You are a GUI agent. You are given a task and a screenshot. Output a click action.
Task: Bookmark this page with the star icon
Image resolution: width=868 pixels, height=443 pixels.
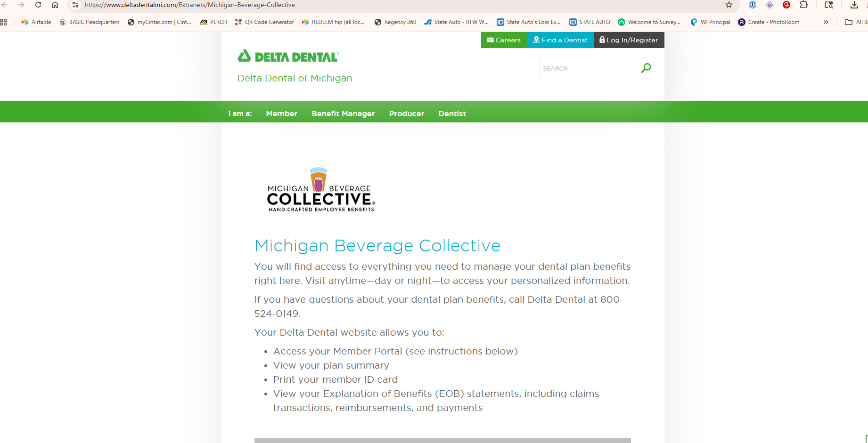point(729,5)
